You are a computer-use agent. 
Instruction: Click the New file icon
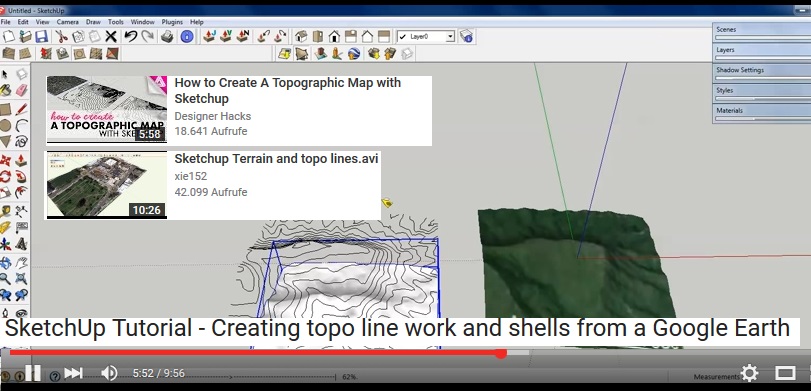point(9,37)
